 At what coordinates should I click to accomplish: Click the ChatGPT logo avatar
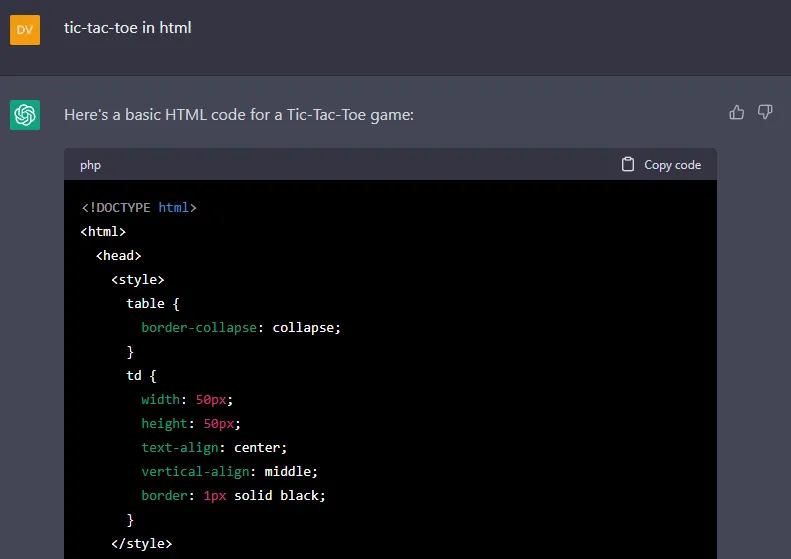click(x=25, y=115)
